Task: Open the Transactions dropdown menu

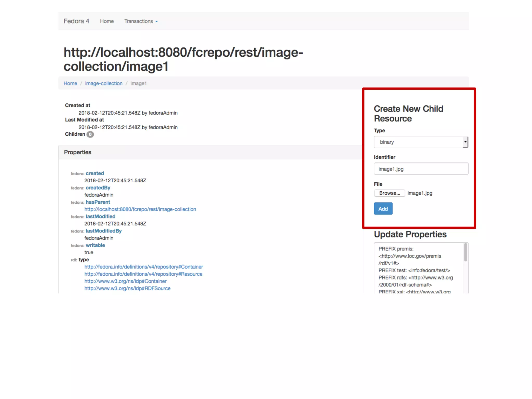Action: (141, 21)
